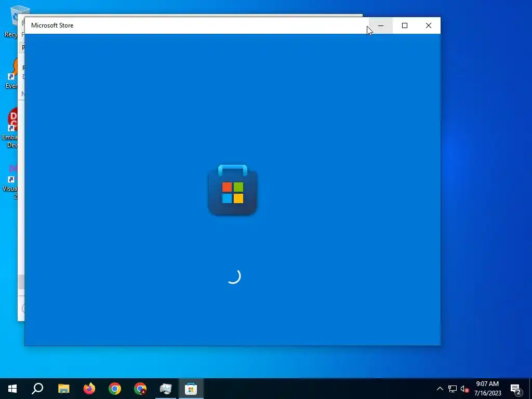Maximize the Microsoft Store window

coord(404,25)
